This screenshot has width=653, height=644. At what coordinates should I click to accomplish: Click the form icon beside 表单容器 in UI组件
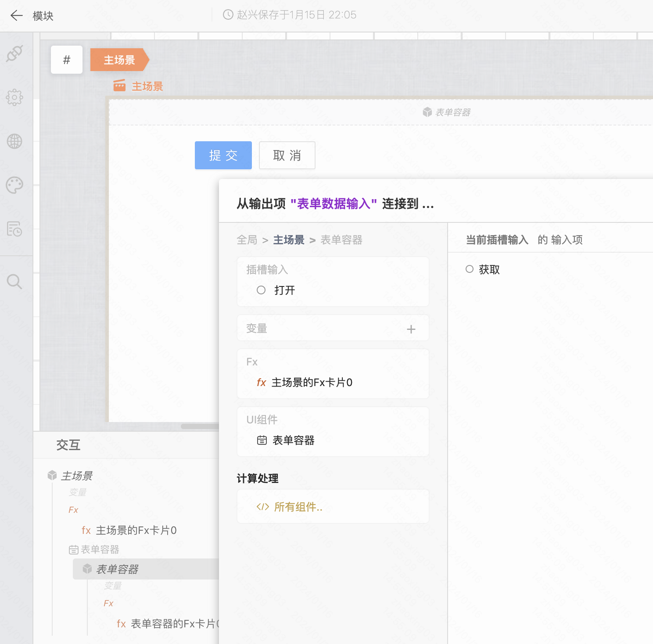[x=262, y=440]
